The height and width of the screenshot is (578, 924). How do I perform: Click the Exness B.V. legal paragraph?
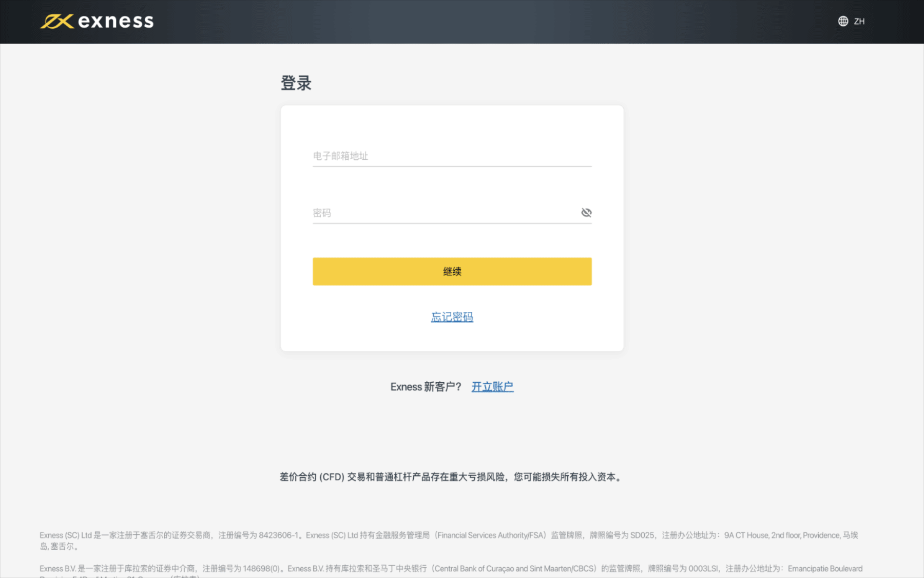coord(451,571)
